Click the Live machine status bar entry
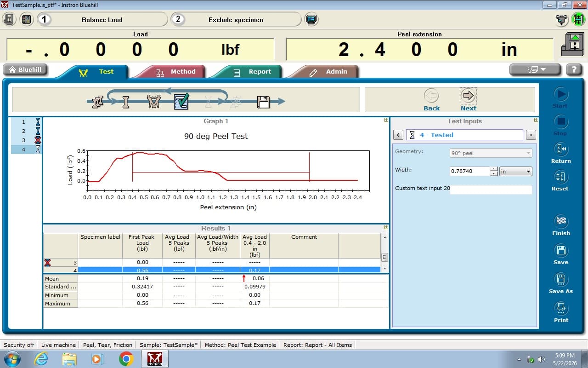This screenshot has width=588, height=368. (x=58, y=345)
